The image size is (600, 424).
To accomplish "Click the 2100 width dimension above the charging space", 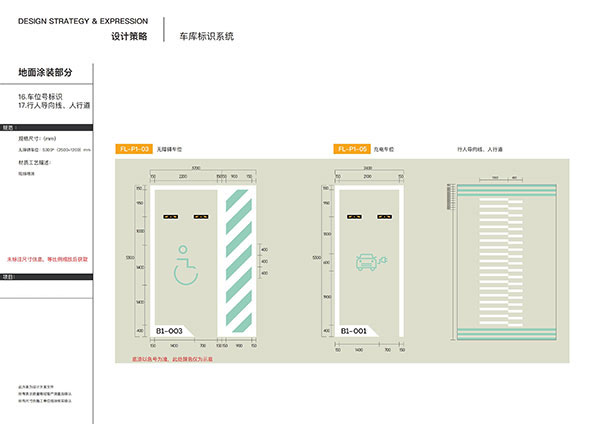I will (368, 176).
